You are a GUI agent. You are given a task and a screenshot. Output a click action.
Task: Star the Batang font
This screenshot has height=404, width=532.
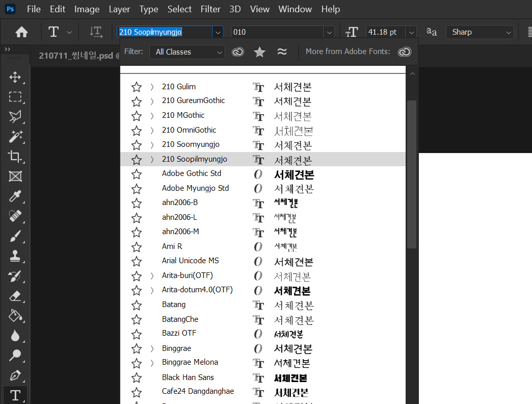click(x=137, y=305)
